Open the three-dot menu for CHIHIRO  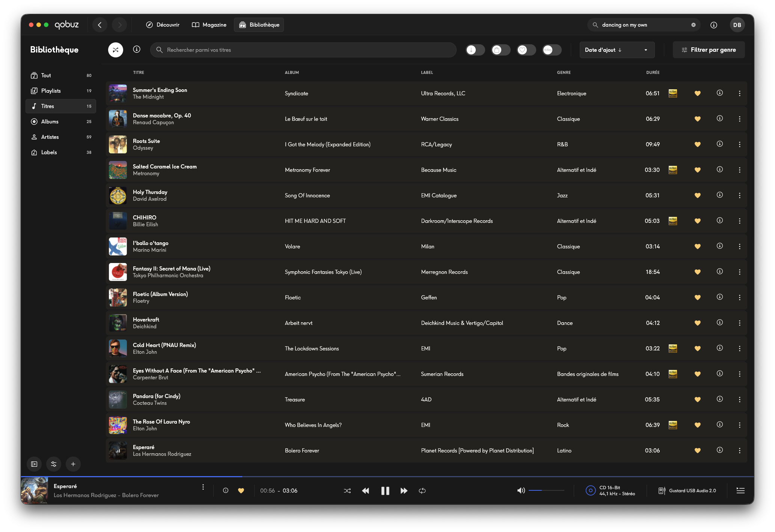pyautogui.click(x=740, y=221)
